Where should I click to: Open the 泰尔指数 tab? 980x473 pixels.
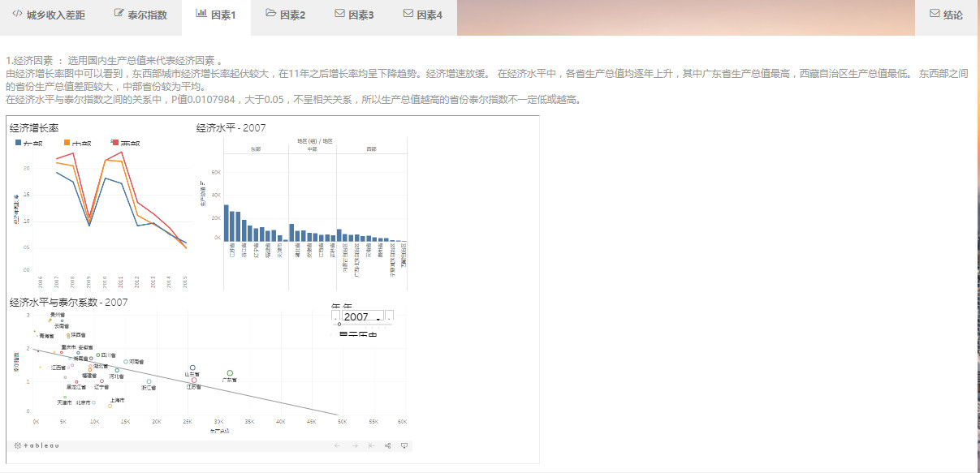point(140,15)
